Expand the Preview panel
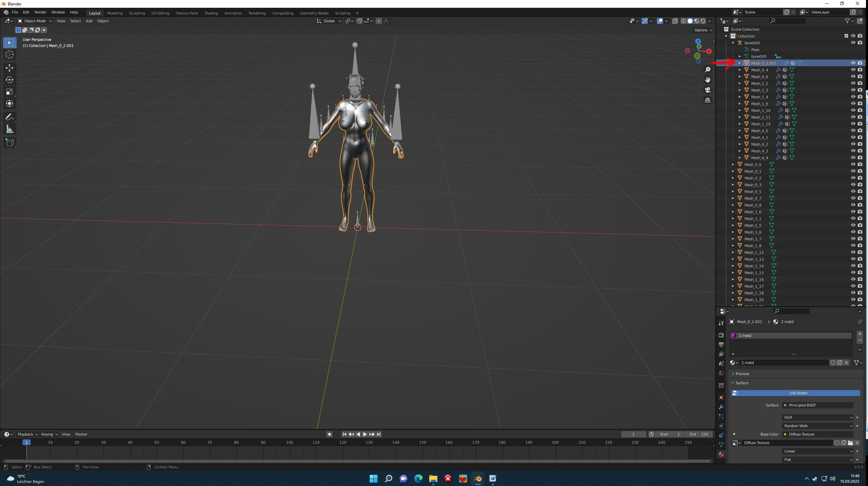 point(742,374)
